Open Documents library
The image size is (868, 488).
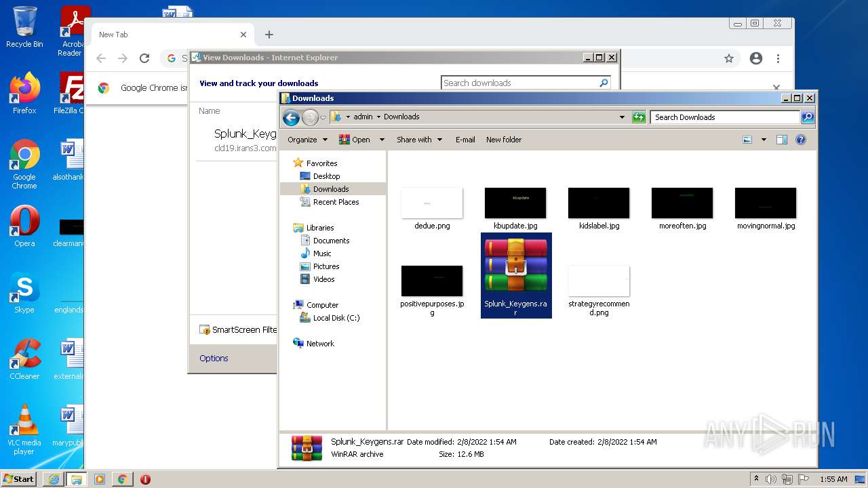325,241
